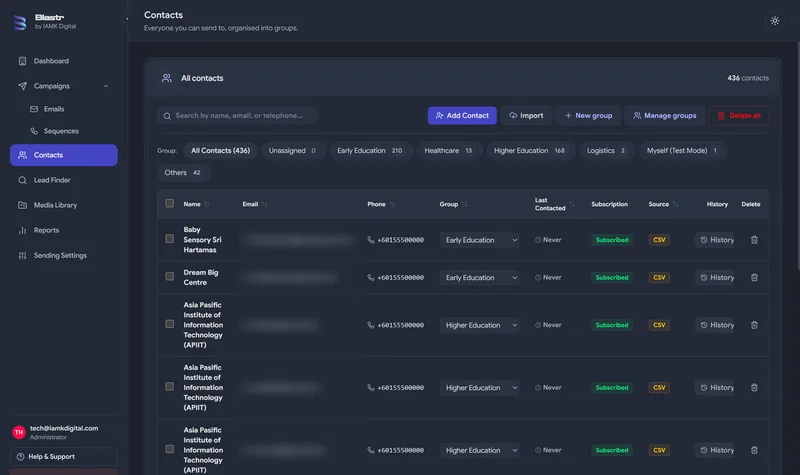
Task: Sort by Email column arrows
Action: coord(265,204)
